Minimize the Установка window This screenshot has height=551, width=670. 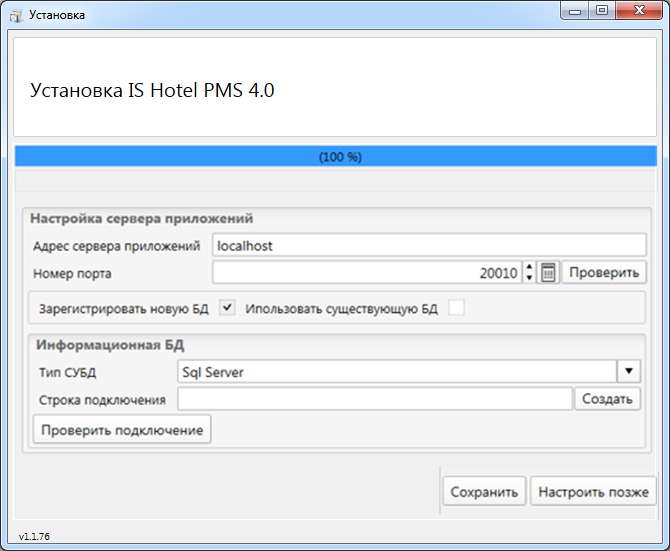coord(575,11)
